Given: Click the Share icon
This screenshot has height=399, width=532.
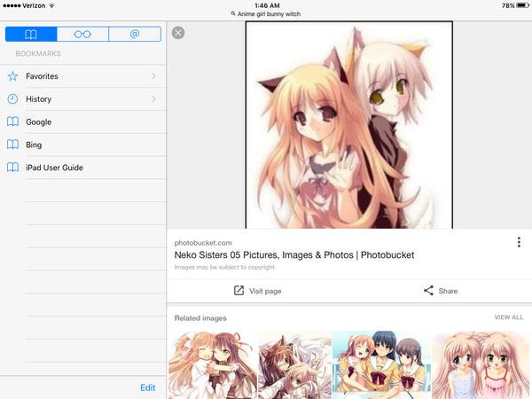Looking at the screenshot, I should click(x=428, y=291).
